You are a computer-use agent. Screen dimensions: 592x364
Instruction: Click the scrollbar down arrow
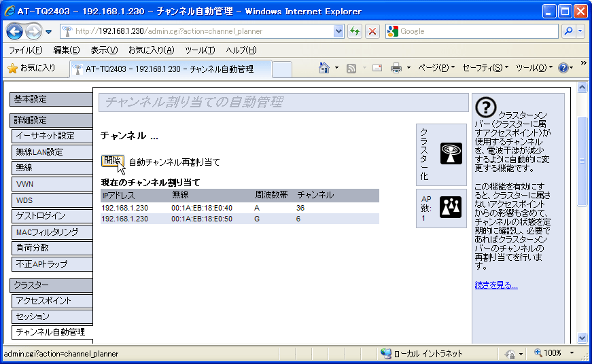click(x=582, y=338)
